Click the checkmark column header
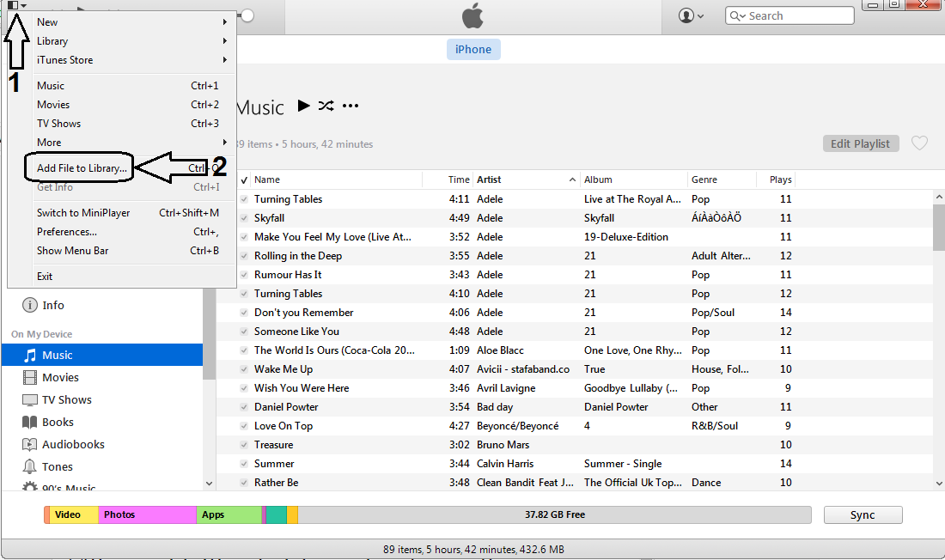Screen dimensions: 945x560 pyautogui.click(x=244, y=180)
